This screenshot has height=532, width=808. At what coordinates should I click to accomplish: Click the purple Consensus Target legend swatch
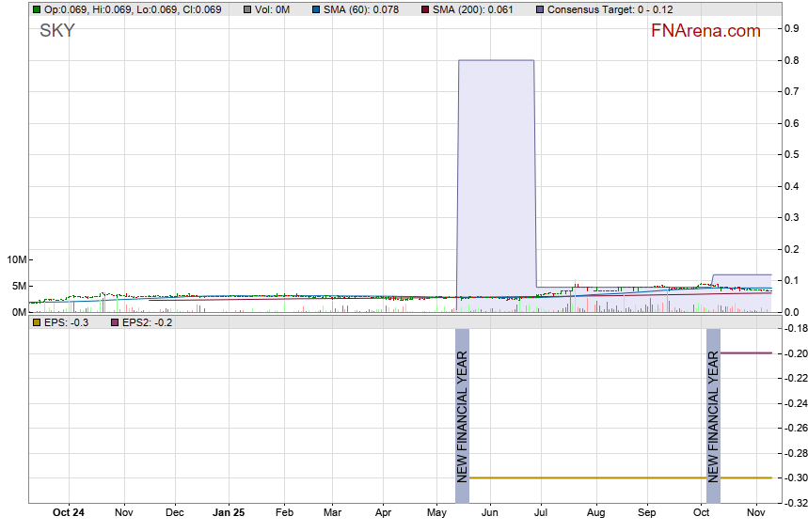(540, 9)
